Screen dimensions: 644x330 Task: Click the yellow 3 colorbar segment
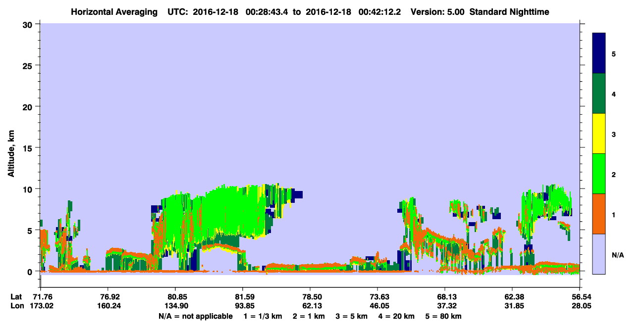click(599, 134)
